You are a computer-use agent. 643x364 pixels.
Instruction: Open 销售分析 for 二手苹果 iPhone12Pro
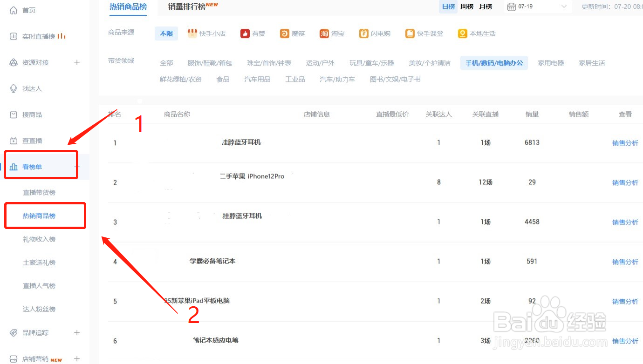pyautogui.click(x=625, y=182)
